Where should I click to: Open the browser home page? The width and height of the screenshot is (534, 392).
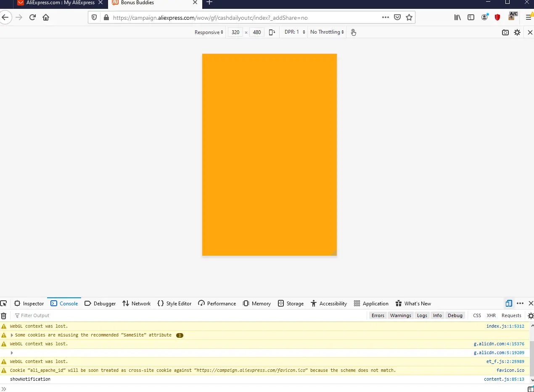(x=46, y=17)
